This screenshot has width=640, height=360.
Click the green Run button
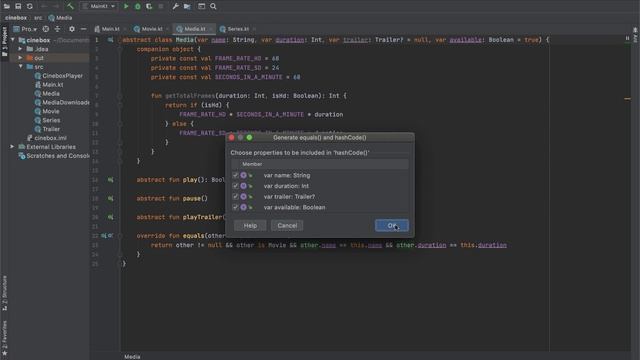(x=126, y=6)
